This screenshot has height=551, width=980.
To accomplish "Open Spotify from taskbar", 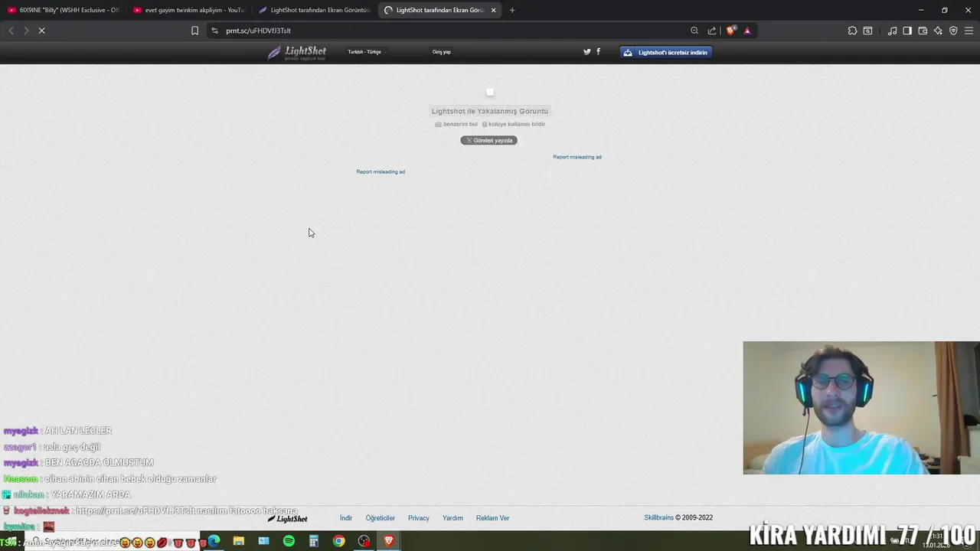I will click(x=289, y=541).
